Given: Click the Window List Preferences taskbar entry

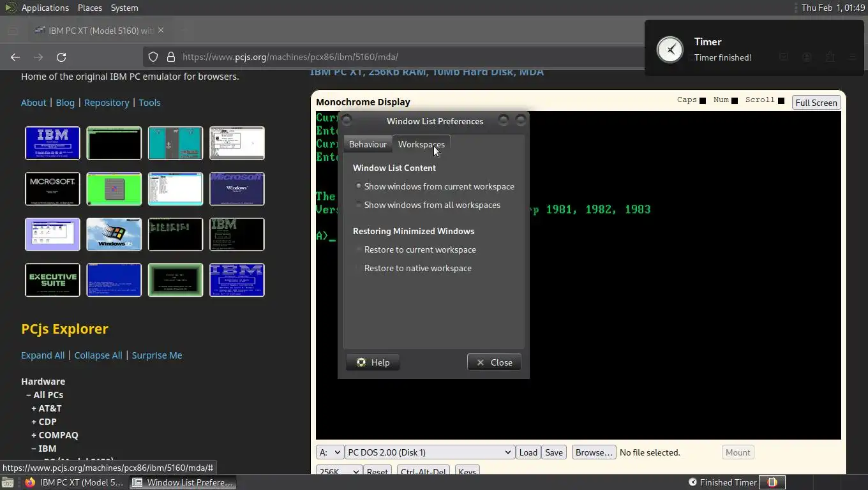Looking at the screenshot, I should pos(183,482).
